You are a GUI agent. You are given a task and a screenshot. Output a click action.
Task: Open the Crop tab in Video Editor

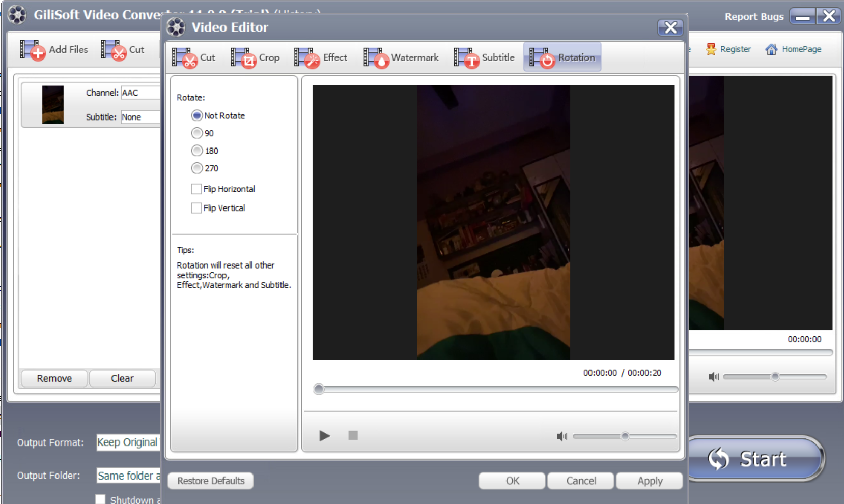click(255, 57)
